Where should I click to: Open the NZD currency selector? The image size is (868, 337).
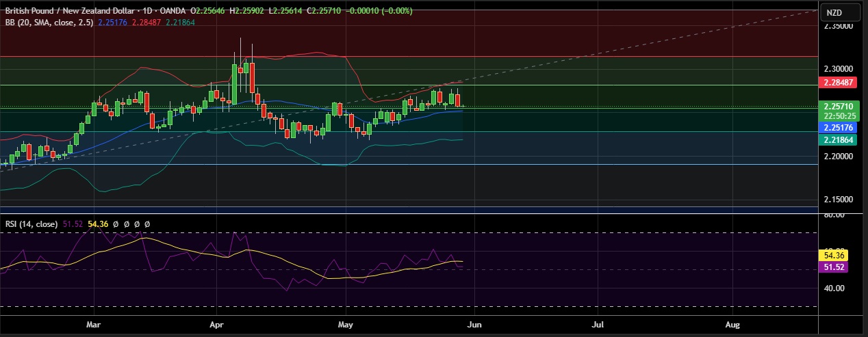(842, 12)
